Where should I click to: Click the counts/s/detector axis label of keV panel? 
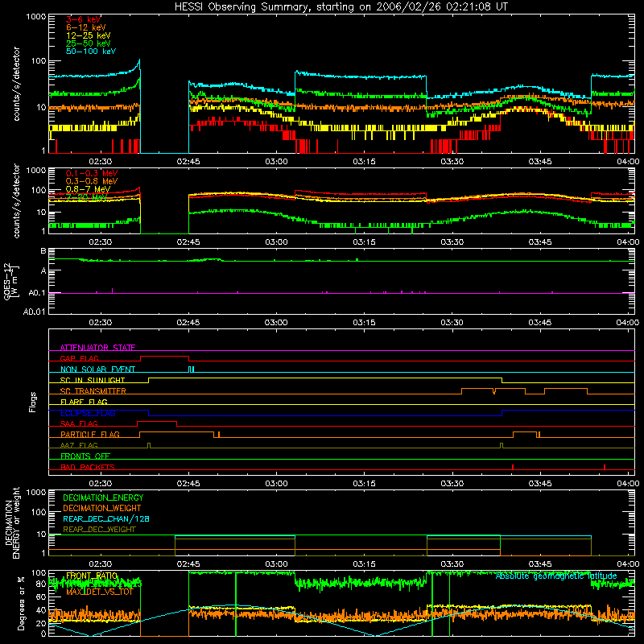coord(16,84)
